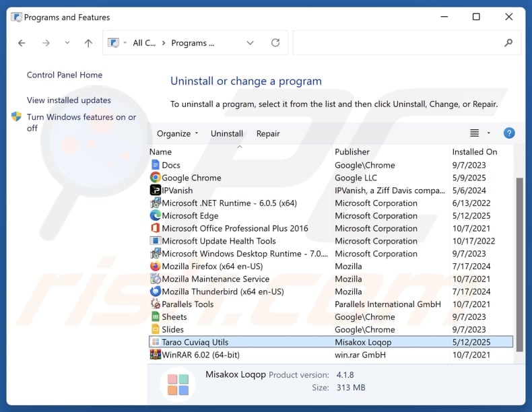This screenshot has height=412, width=532.
Task: Click the 5/6/2024 install date
Action: [x=469, y=191]
